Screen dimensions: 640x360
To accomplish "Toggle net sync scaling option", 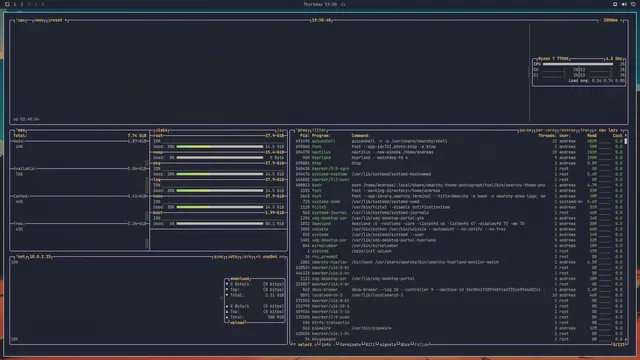I will click(219, 257).
